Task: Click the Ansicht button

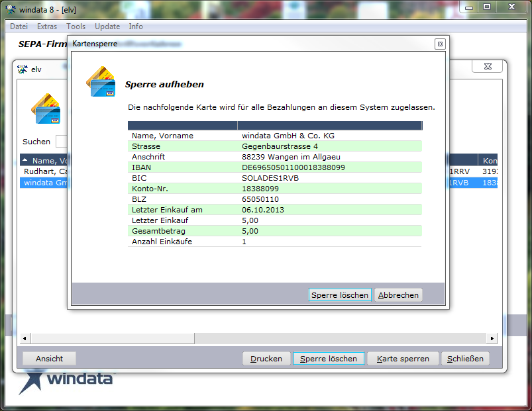Action: point(49,359)
